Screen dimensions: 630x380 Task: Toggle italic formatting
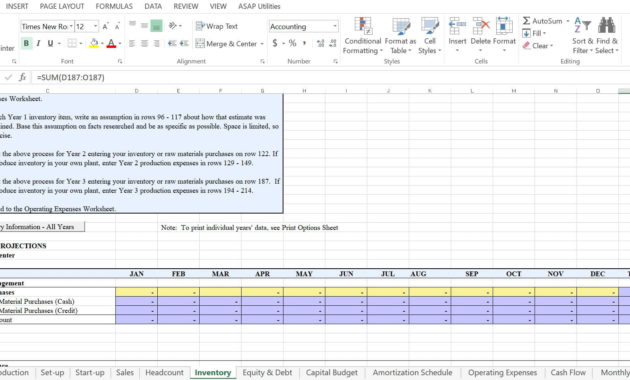pyautogui.click(x=38, y=43)
